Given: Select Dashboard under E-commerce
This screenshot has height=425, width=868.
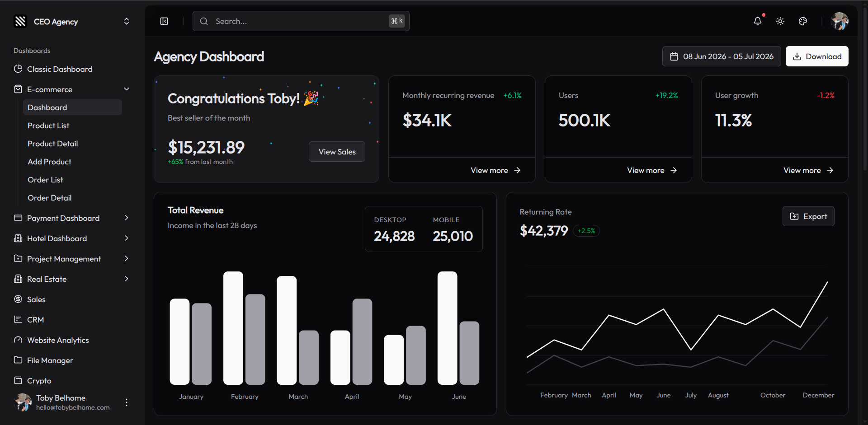Looking at the screenshot, I should click(x=72, y=107).
